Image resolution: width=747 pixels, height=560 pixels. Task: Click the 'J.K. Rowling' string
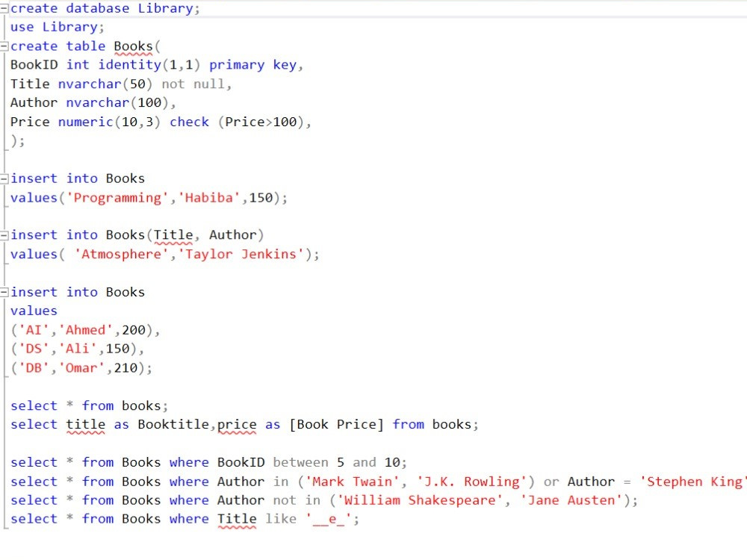pos(471,482)
